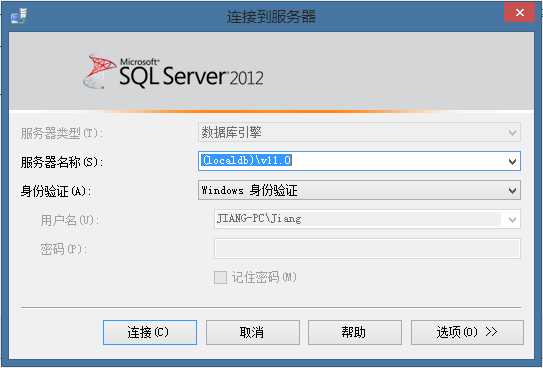Open the 服务器类型 dropdown arrow
Screen dimensions: 543x368
(x=512, y=133)
